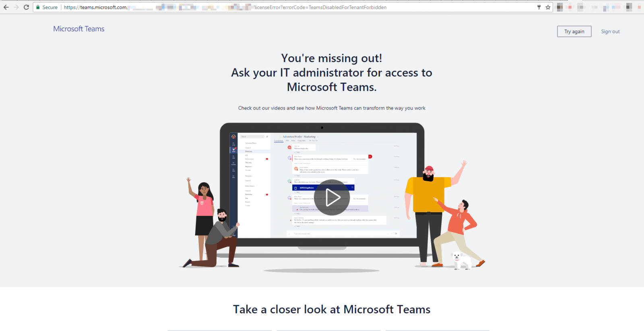The height and width of the screenshot is (331, 644).
Task: Focus the address bar URL field
Action: pyautogui.click(x=282, y=7)
